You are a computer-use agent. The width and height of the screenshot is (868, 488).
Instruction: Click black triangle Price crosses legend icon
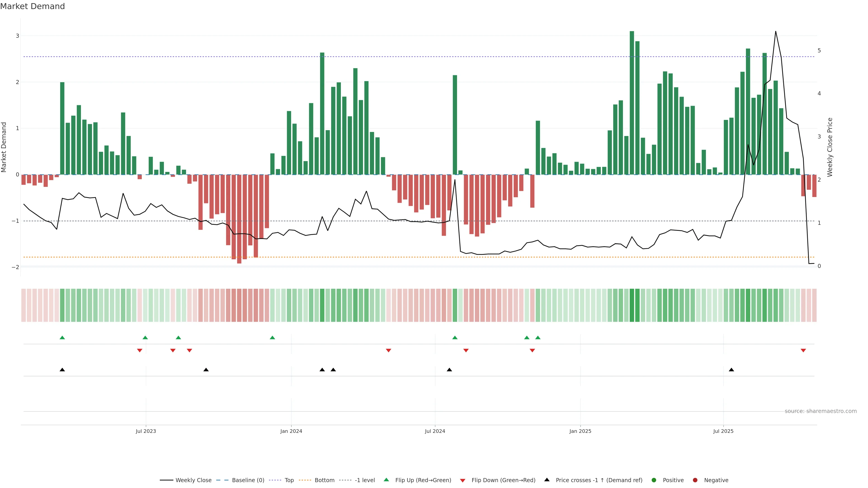[547, 480]
